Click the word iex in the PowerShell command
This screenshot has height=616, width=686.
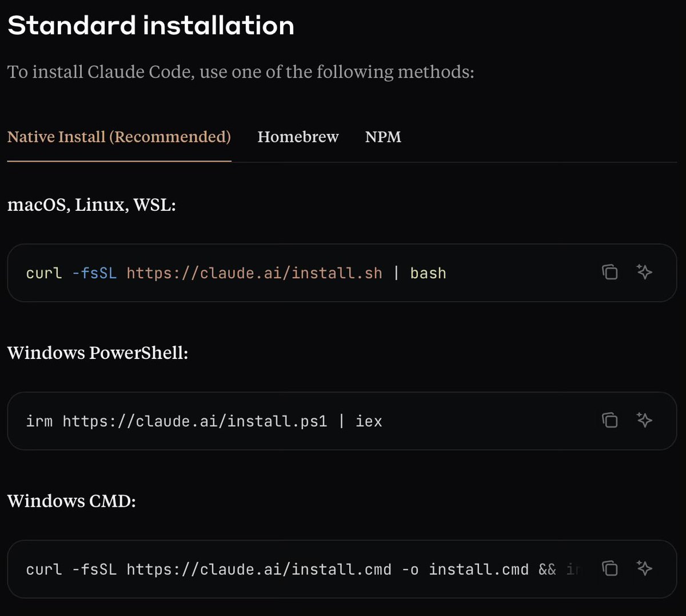(369, 421)
